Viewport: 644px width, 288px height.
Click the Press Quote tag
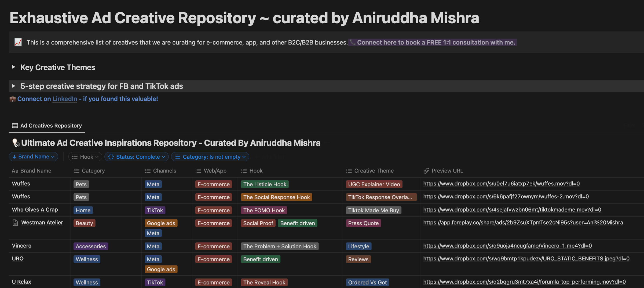363,223
